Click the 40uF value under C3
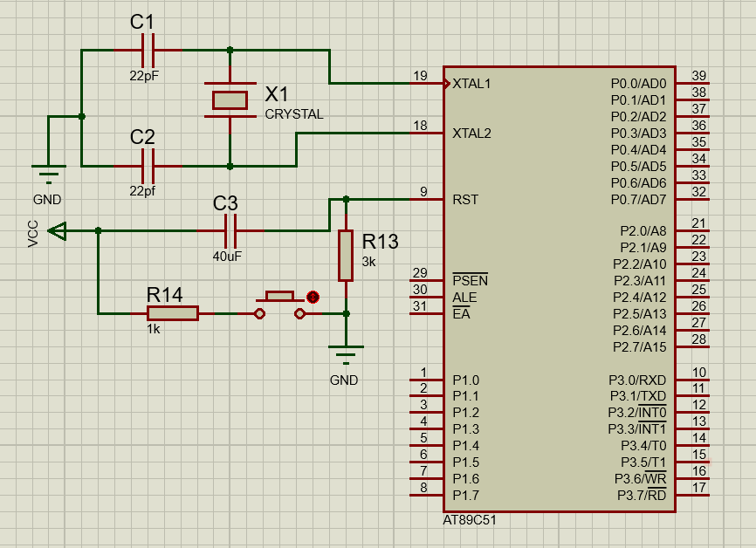Image resolution: width=756 pixels, height=548 pixels. coord(227,257)
